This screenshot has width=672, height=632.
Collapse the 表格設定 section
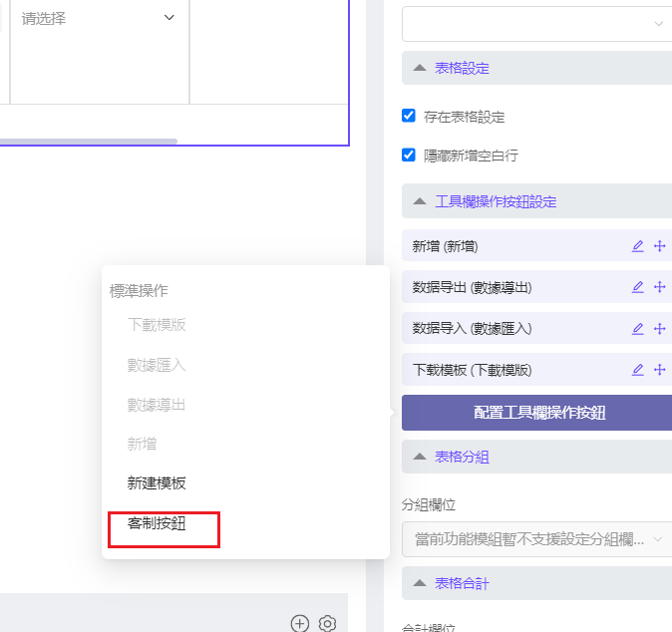[537, 68]
